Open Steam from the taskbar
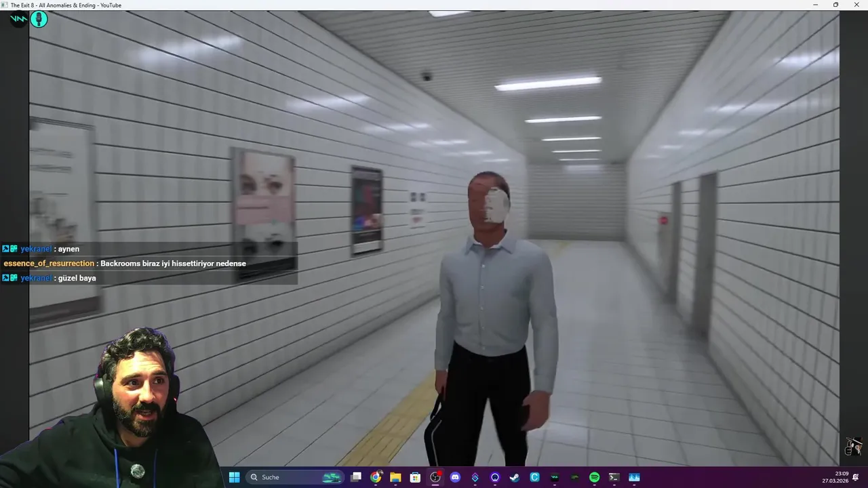Image resolution: width=868 pixels, height=488 pixels. tap(515, 477)
